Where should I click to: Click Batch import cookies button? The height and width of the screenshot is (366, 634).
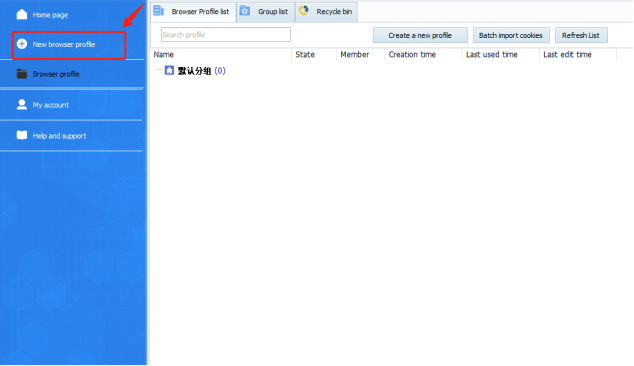[511, 35]
